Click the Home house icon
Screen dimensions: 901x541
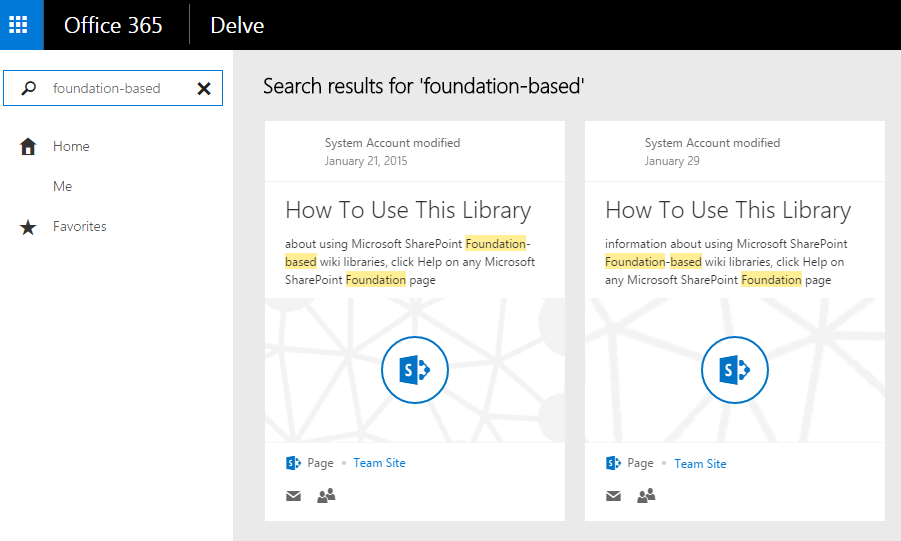click(29, 147)
